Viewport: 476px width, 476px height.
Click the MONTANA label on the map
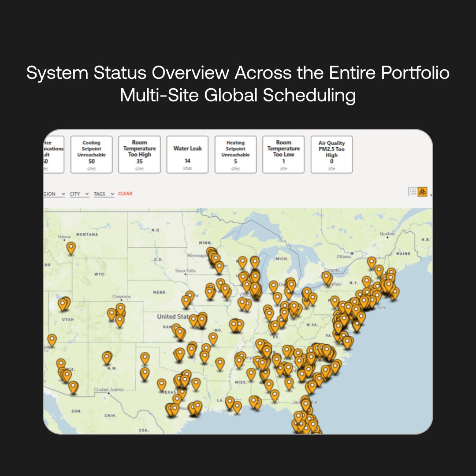click(87, 234)
